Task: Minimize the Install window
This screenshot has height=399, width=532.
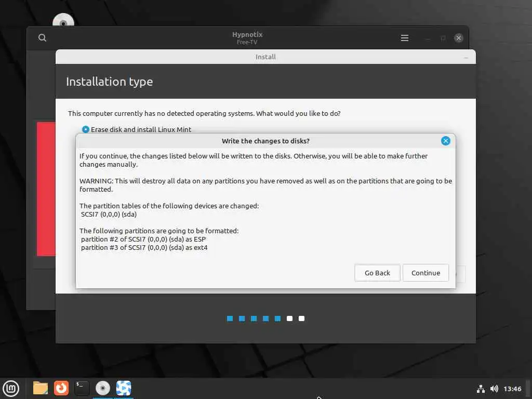Action: [466, 58]
